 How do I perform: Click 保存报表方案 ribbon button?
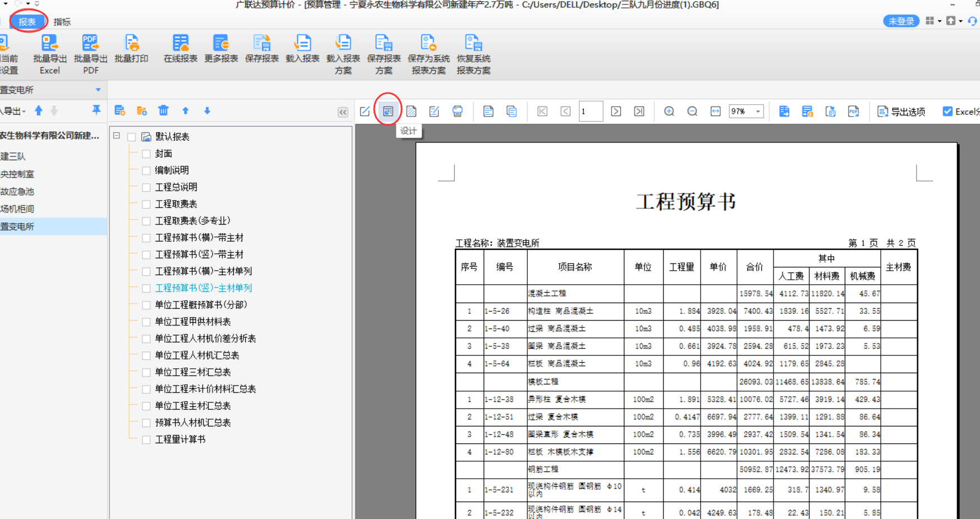click(x=384, y=54)
